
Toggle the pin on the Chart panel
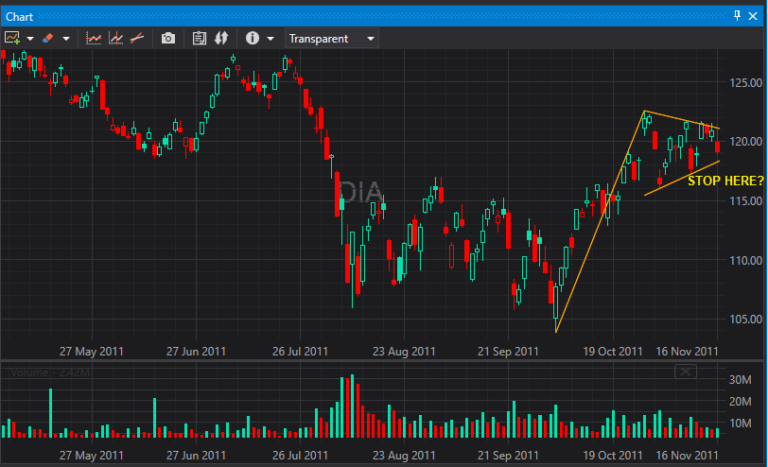(738, 15)
